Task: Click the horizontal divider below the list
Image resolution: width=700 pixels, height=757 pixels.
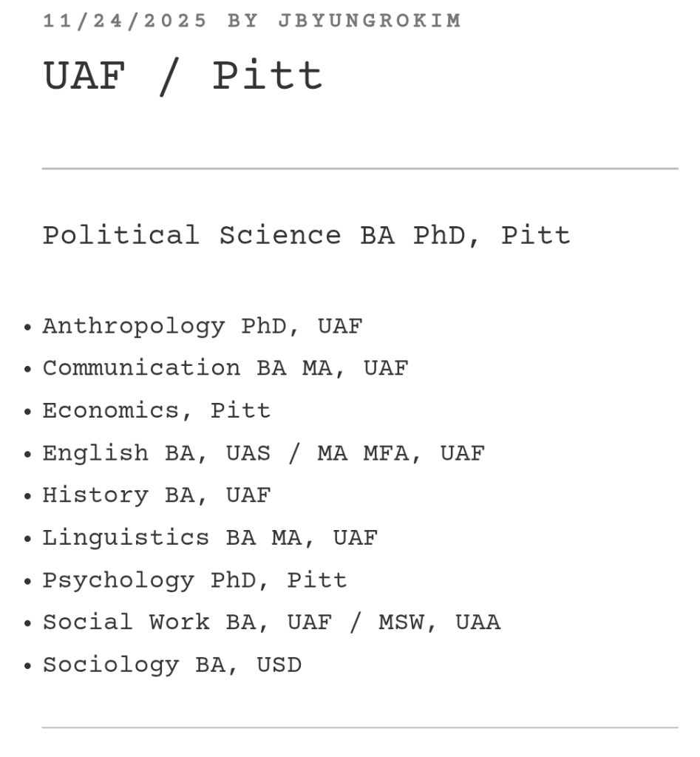Action: coord(359,727)
